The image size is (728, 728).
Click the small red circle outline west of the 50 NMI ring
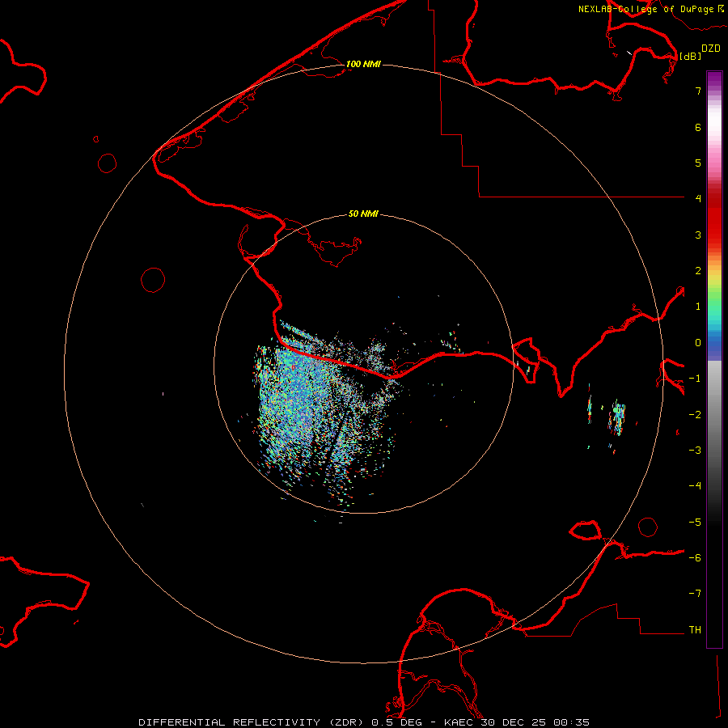tap(153, 280)
